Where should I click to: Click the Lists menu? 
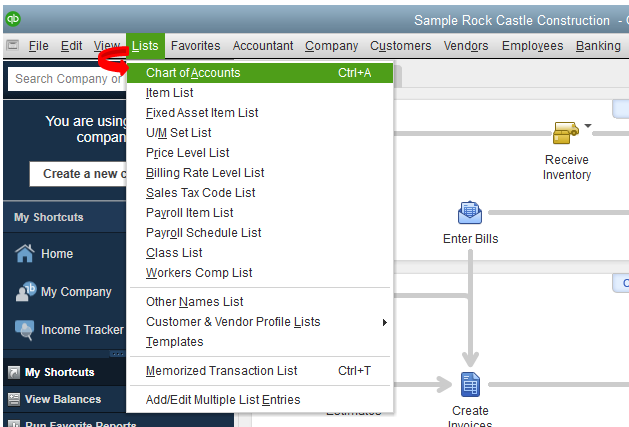[145, 46]
